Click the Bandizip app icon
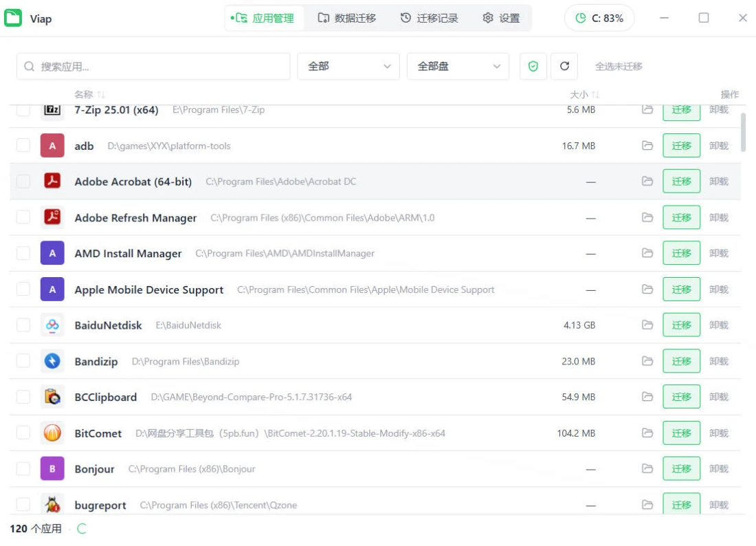The height and width of the screenshot is (546, 756). pyautogui.click(x=52, y=361)
